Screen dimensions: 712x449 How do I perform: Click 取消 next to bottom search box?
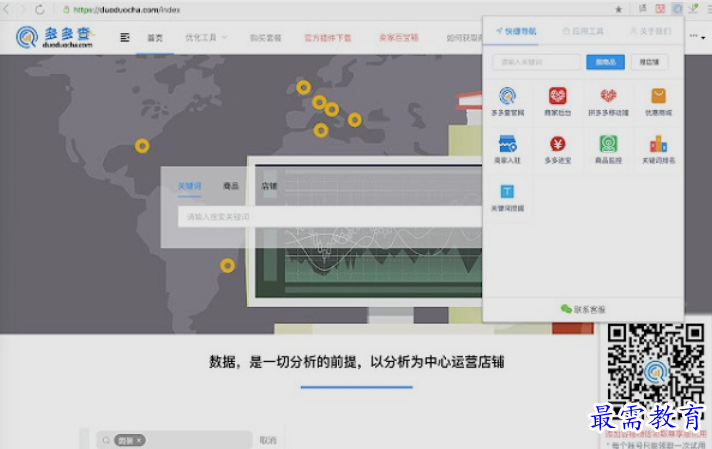(x=268, y=440)
